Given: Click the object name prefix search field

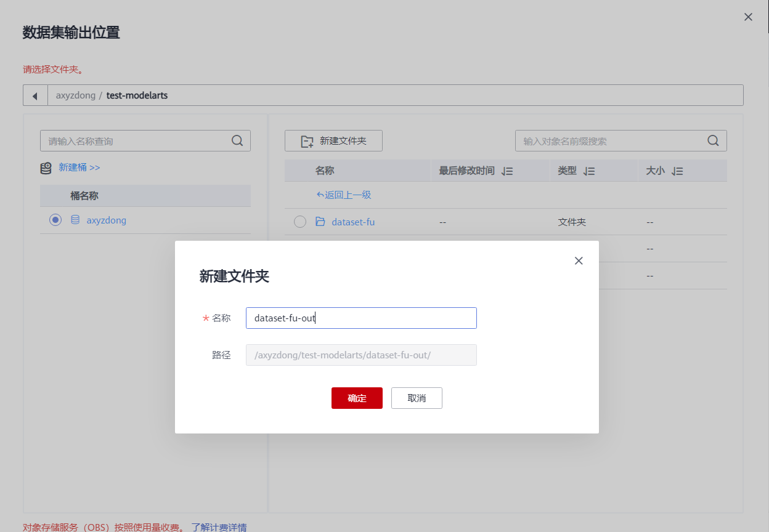Looking at the screenshot, I should click(x=621, y=140).
